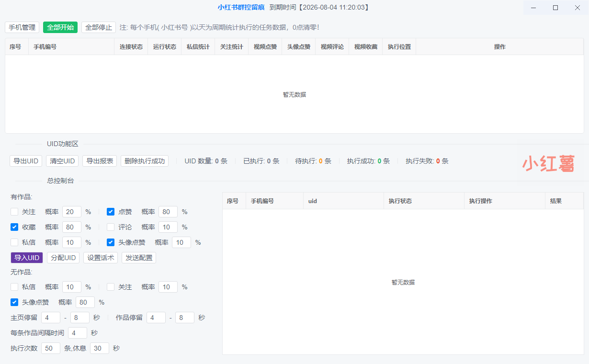The image size is (589, 364).
Task: Open 设置话术 script settings
Action: click(101, 258)
